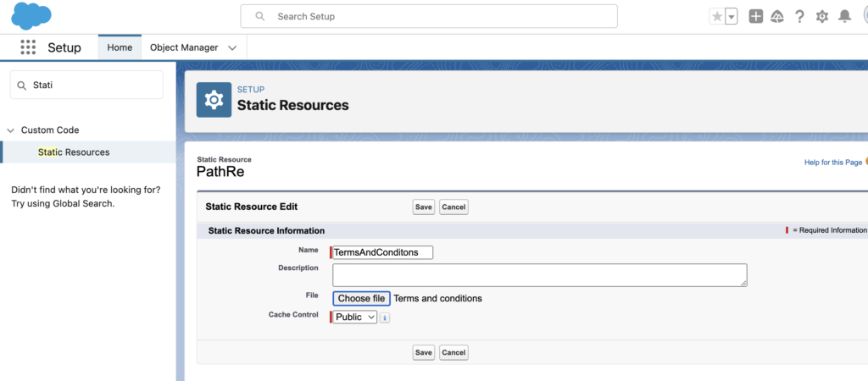
Task: Click the Description text area
Action: tap(539, 275)
